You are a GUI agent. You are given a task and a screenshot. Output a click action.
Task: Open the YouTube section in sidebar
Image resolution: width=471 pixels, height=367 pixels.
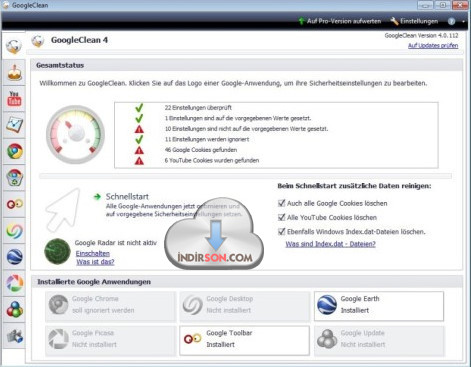pos(14,99)
